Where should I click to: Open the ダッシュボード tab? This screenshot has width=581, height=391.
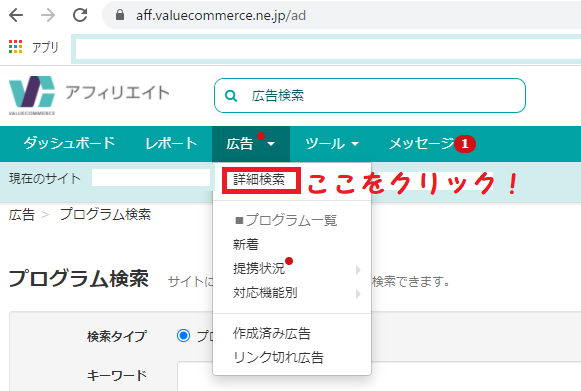coord(69,143)
